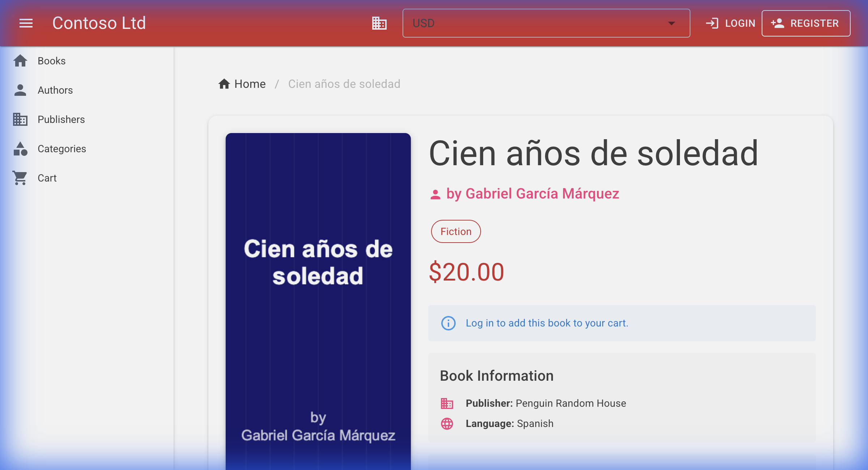Click the Books home icon in sidebar

pos(20,61)
